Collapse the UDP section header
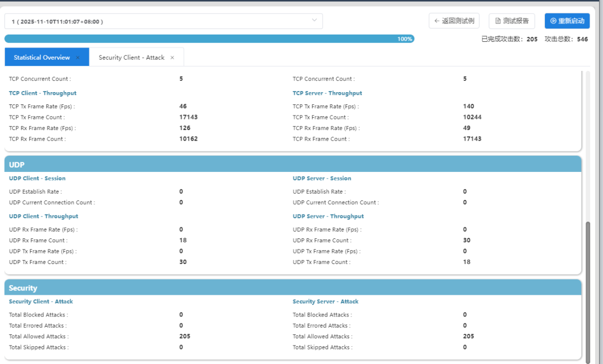This screenshot has height=364, width=603. (x=293, y=165)
